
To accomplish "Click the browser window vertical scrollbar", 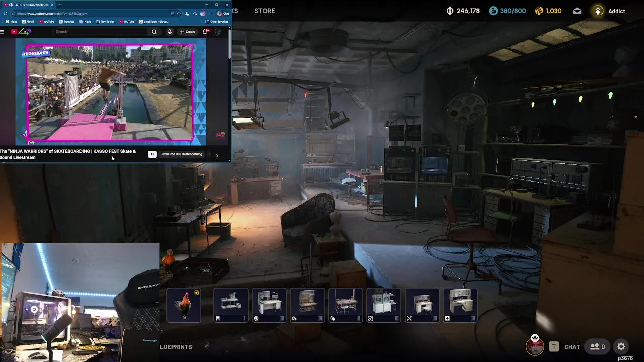I will click(230, 45).
